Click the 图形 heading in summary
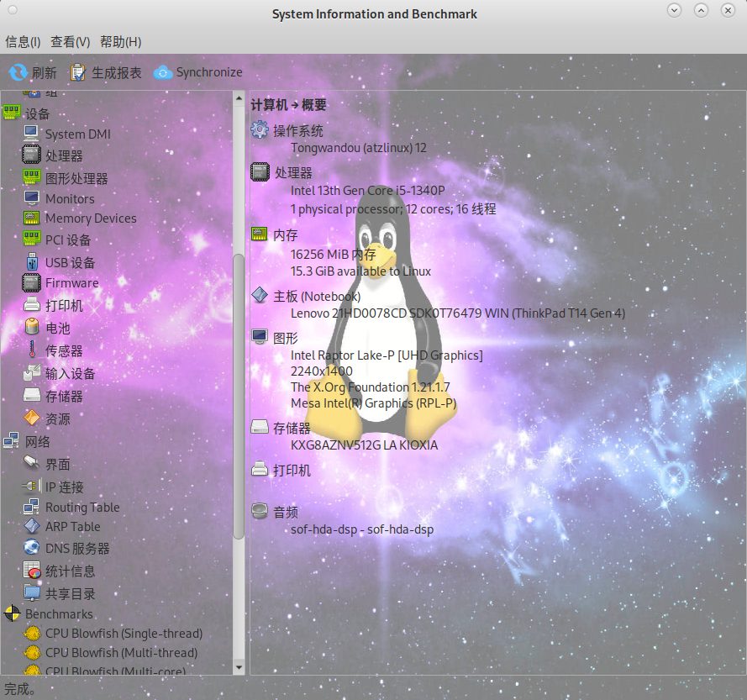 pyautogui.click(x=286, y=339)
